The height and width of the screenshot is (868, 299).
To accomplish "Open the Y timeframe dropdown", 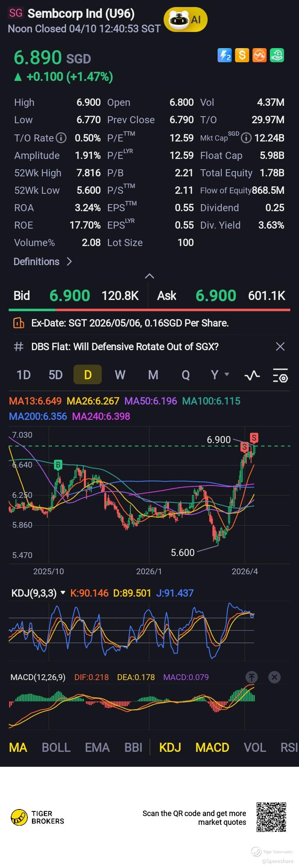I will pos(220,375).
